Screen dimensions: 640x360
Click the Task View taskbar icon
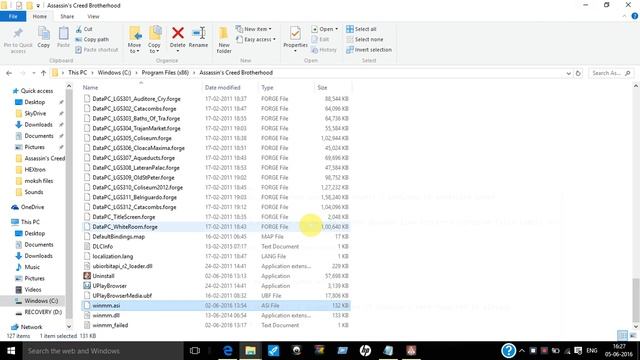tap(195, 351)
